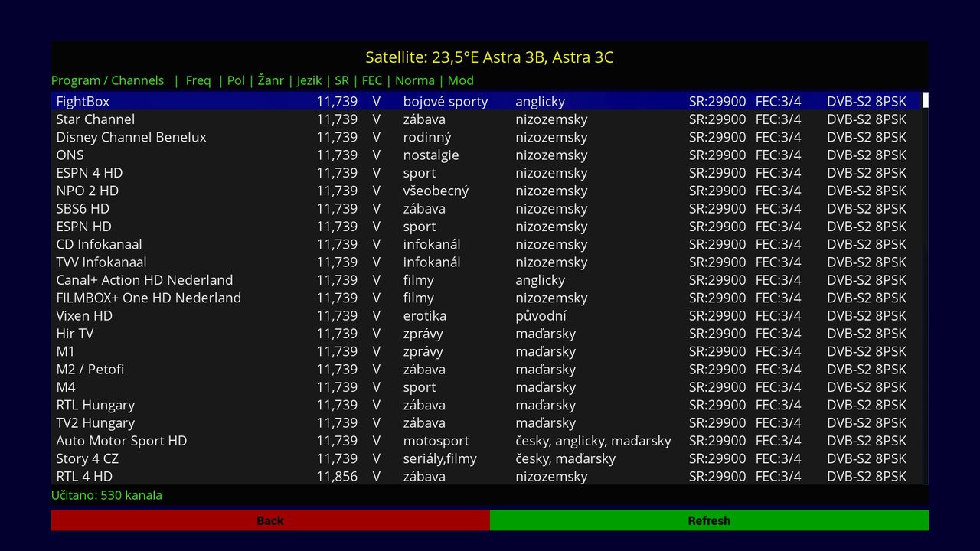Select the FightBox channel row
This screenshot has width=980, height=551.
pos(486,101)
